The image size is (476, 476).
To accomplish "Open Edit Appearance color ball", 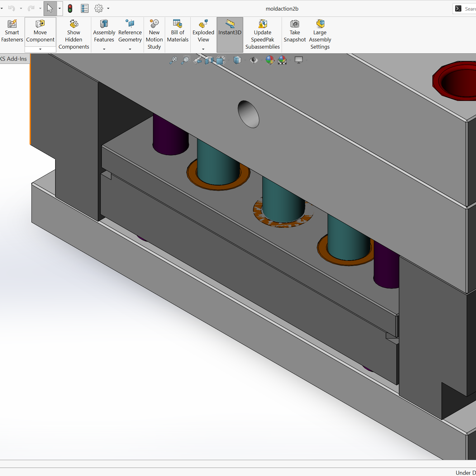I will [x=270, y=60].
